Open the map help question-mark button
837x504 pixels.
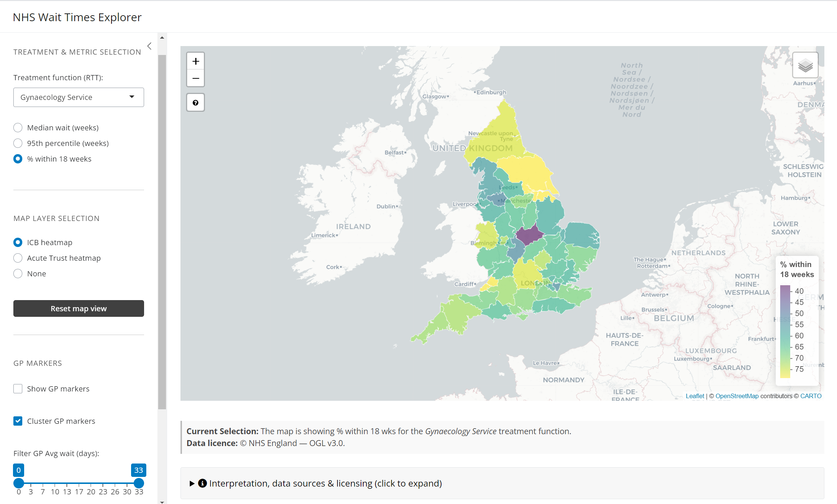point(196,103)
